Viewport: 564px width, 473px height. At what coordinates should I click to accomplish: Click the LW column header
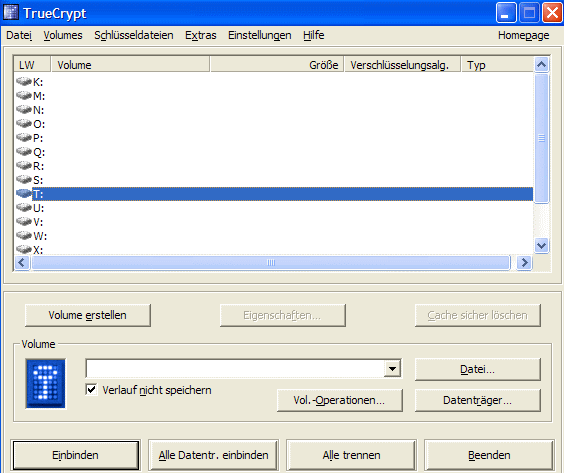tap(32, 65)
